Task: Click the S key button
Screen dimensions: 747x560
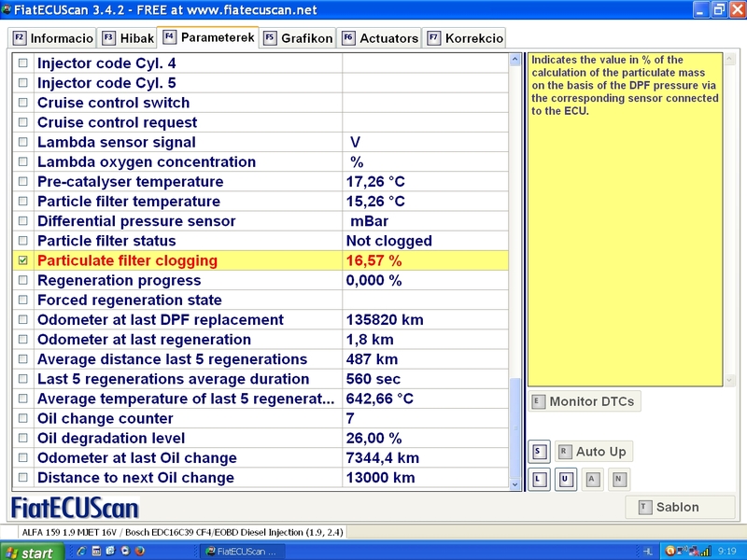Action: tap(539, 452)
